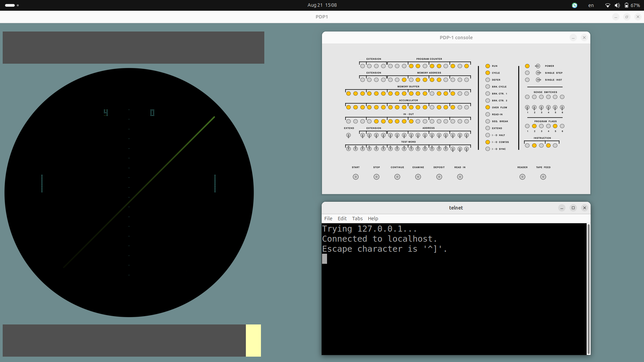Toggle the SINGLE STEP switch
Screen dimensions: 644x362
538,73
